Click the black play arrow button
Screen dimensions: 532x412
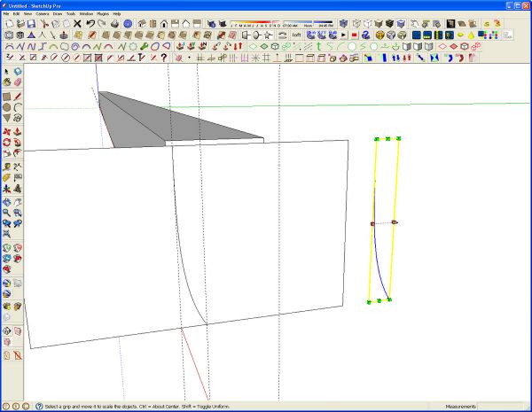(x=343, y=35)
